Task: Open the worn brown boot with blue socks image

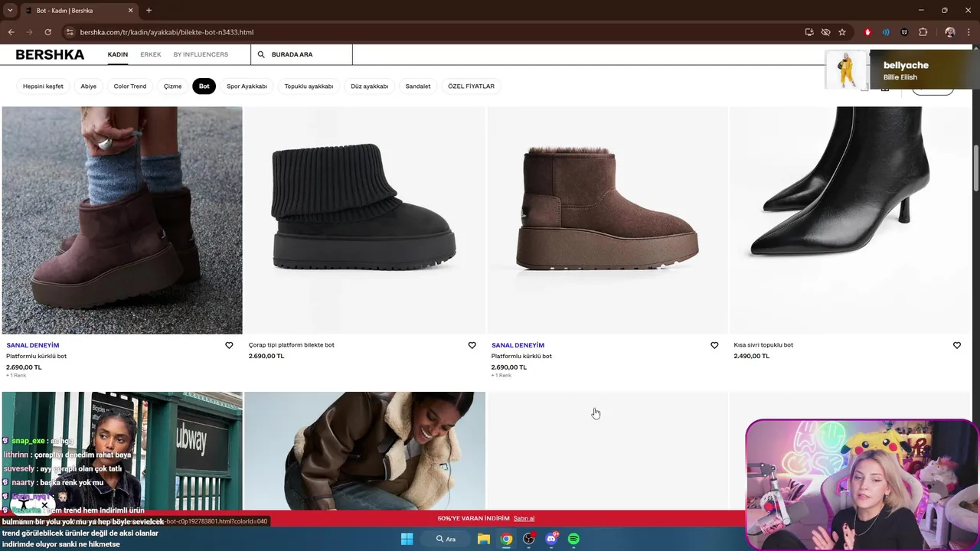Action: pos(122,220)
